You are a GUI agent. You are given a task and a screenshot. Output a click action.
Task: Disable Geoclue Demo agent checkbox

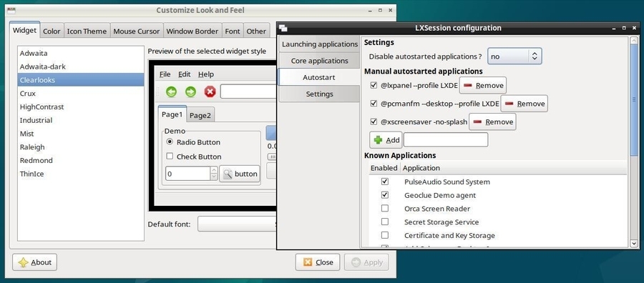coord(384,195)
